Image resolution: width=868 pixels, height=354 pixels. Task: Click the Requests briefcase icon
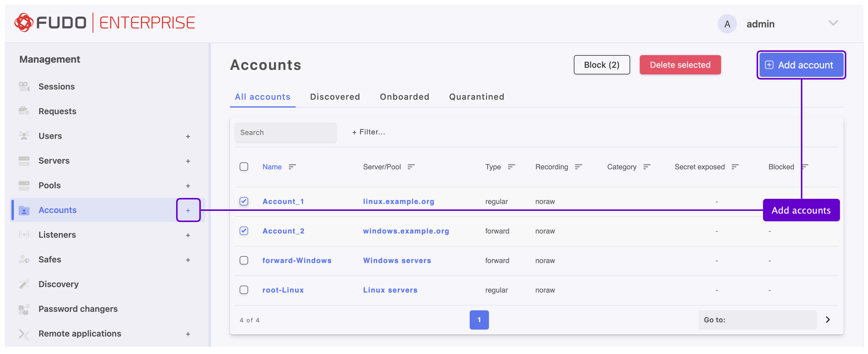(24, 111)
